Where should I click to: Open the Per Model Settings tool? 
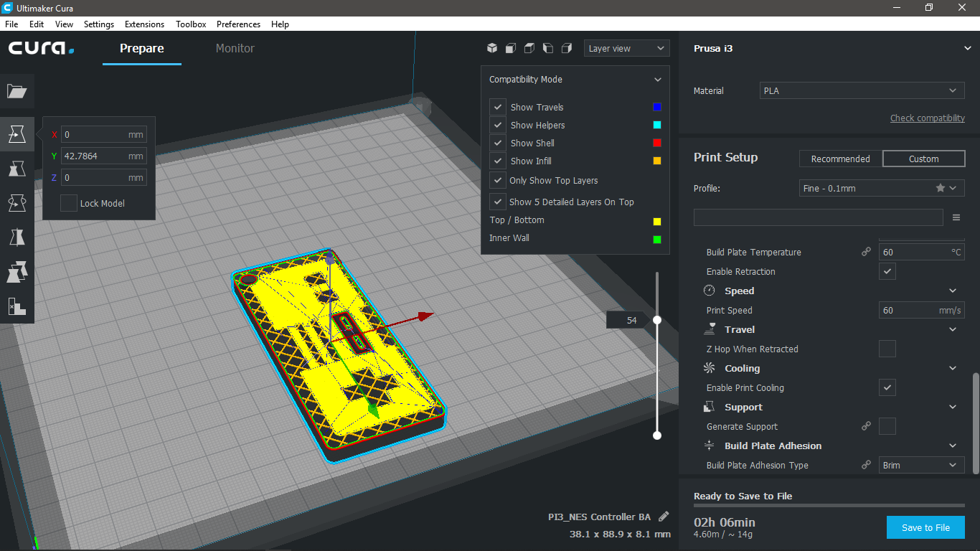pos(17,272)
